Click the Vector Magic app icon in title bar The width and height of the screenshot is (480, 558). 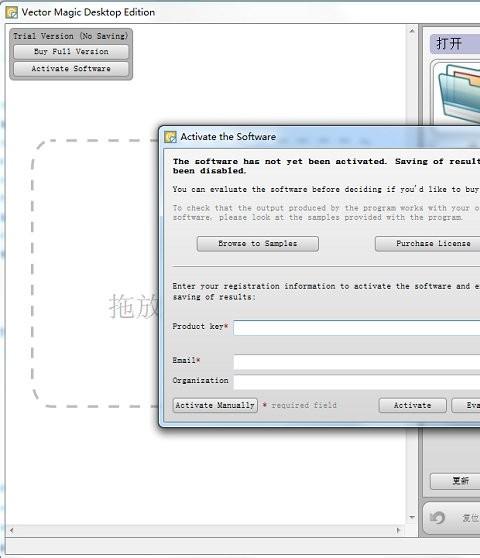coord(12,12)
